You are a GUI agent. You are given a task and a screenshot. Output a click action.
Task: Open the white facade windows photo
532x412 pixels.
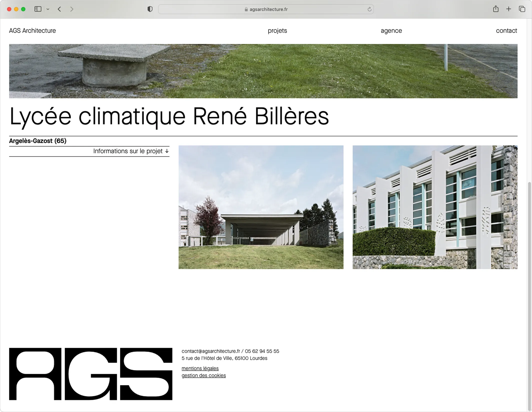pos(435,207)
